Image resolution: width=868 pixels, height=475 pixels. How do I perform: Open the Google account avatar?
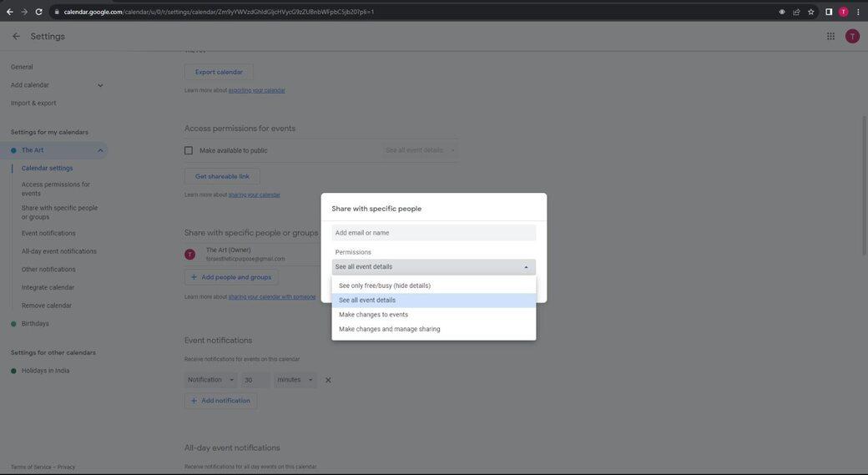tap(852, 36)
